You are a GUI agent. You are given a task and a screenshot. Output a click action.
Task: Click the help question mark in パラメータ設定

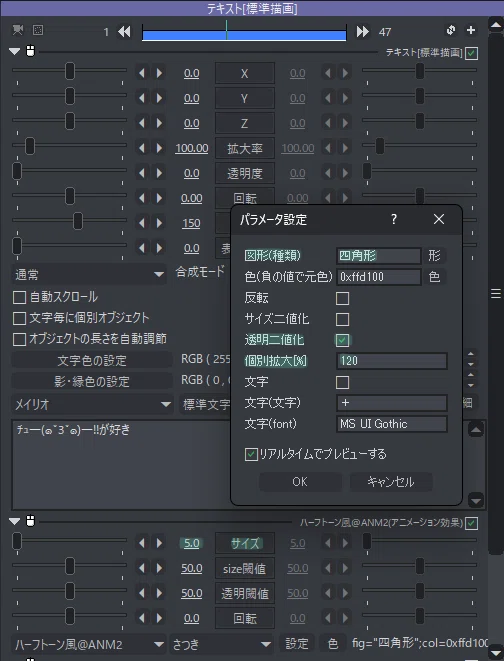(394, 219)
